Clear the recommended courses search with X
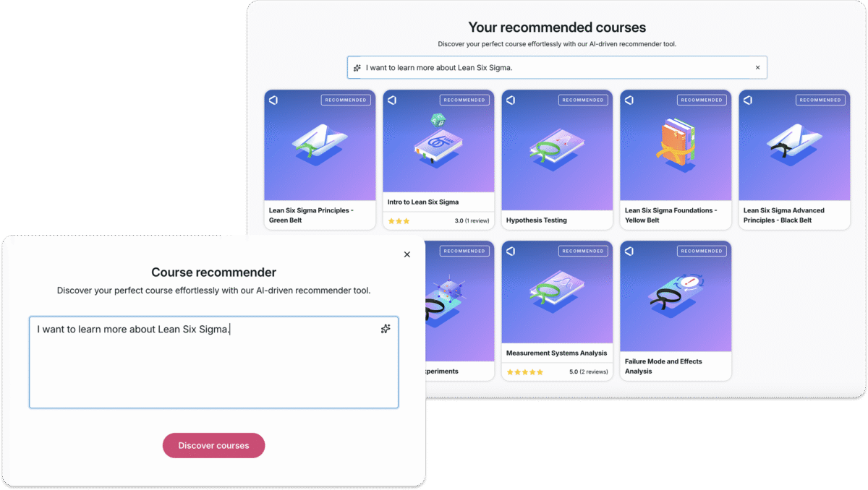Screen dimensions: 868x490 pyautogui.click(x=757, y=67)
